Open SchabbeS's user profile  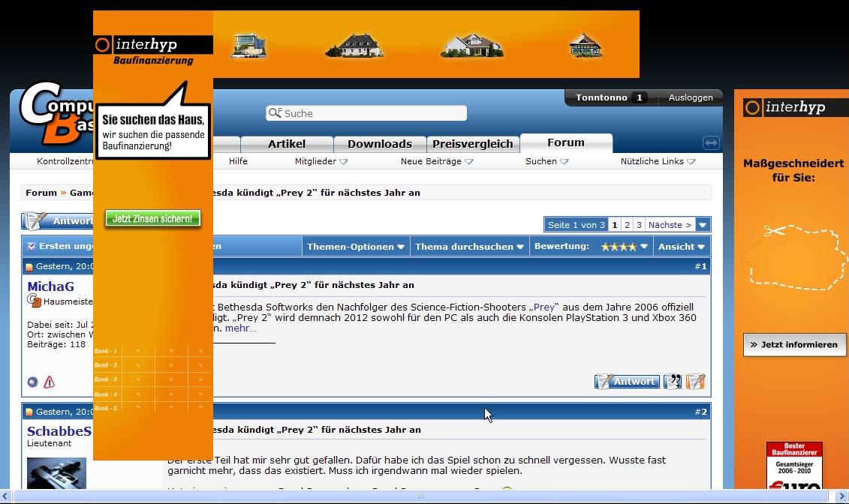pos(59,431)
